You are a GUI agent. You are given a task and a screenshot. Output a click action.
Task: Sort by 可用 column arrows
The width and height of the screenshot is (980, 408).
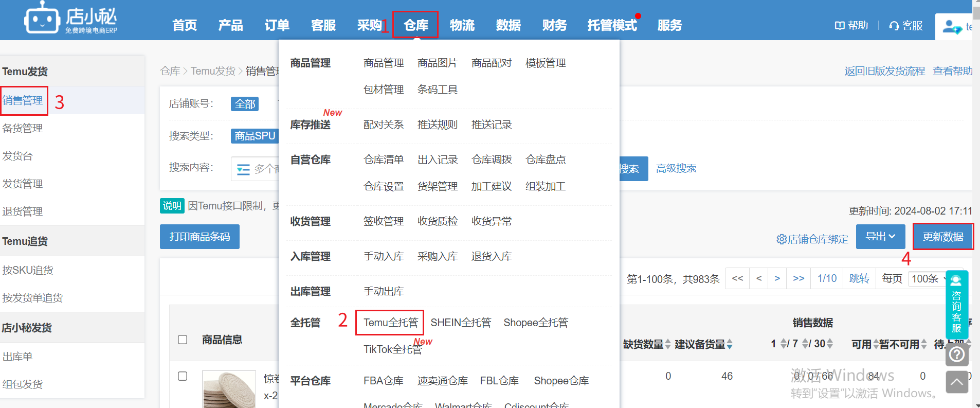[876, 344]
